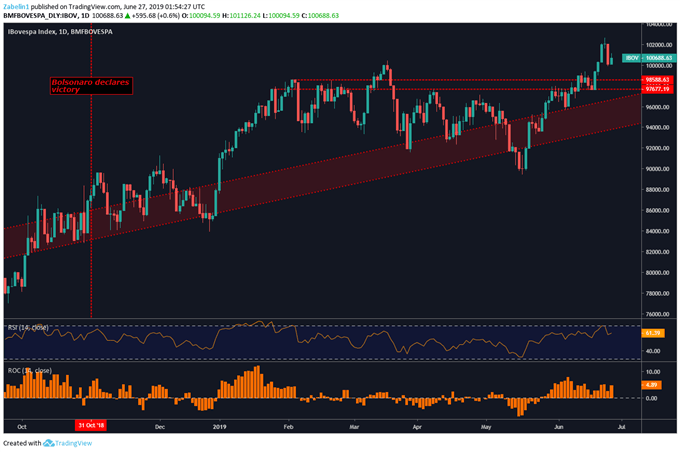Image resolution: width=680 pixels, height=452 pixels.
Task: Click the 'Feb' time axis label
Action: [288, 427]
